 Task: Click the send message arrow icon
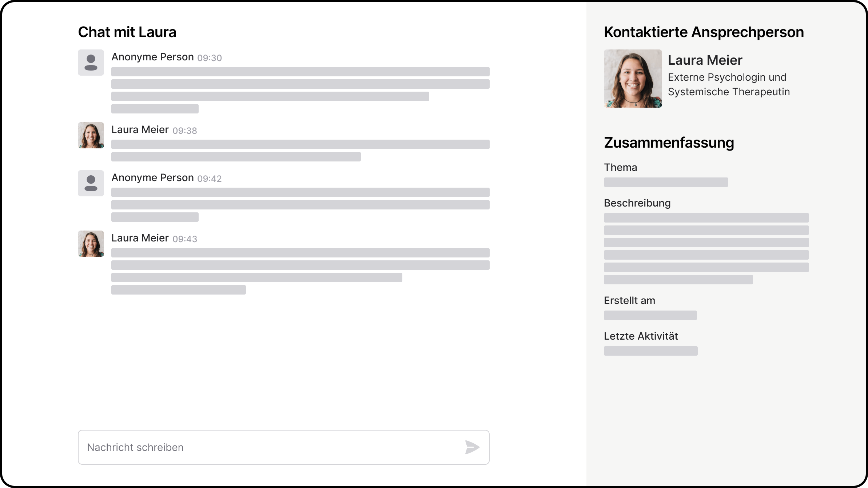tap(472, 447)
